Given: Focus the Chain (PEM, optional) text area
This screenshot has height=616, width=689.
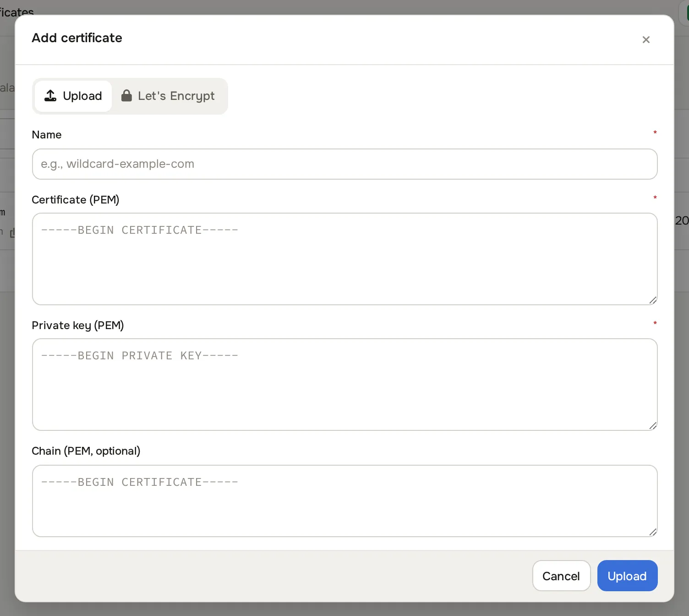Looking at the screenshot, I should point(344,501).
